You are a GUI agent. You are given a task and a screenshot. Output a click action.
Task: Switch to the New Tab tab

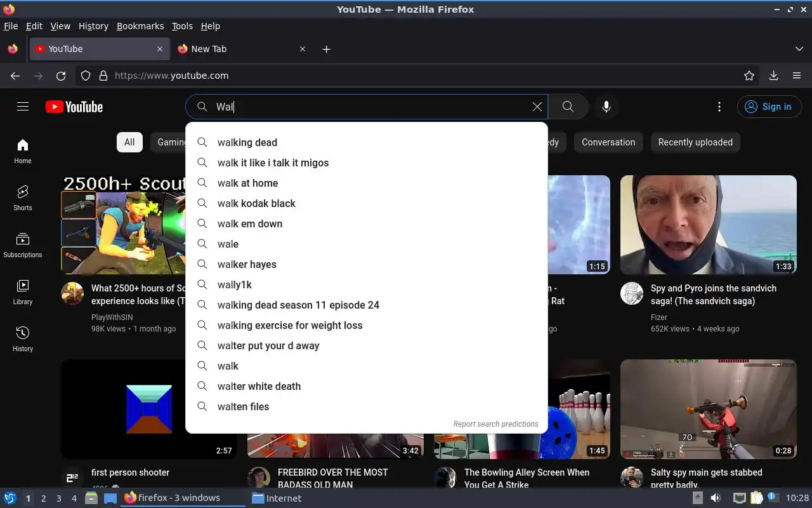(242, 49)
